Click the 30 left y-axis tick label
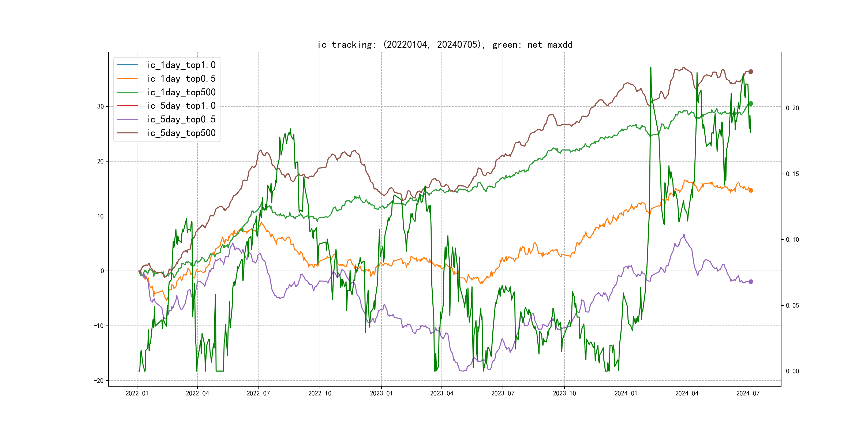The width and height of the screenshot is (868, 434). click(100, 106)
